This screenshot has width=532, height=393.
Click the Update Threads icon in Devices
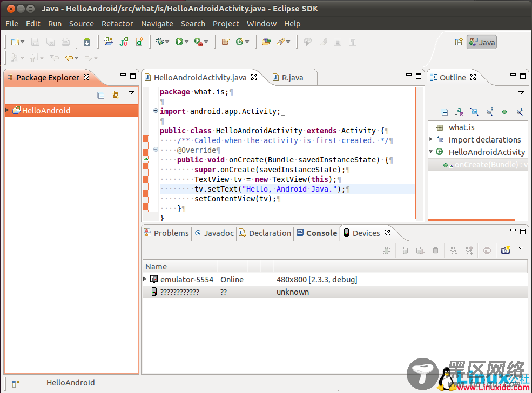click(x=453, y=250)
